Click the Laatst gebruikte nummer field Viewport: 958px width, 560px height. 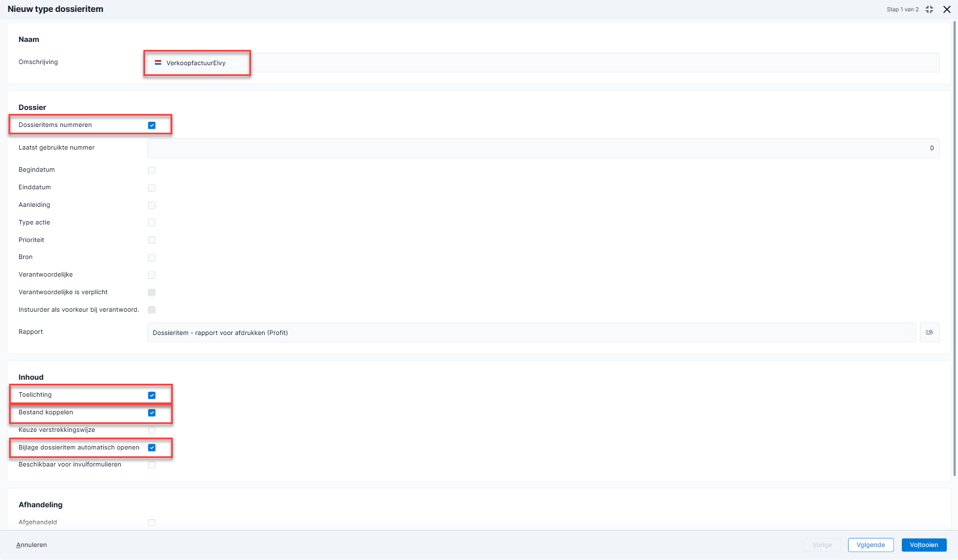542,148
